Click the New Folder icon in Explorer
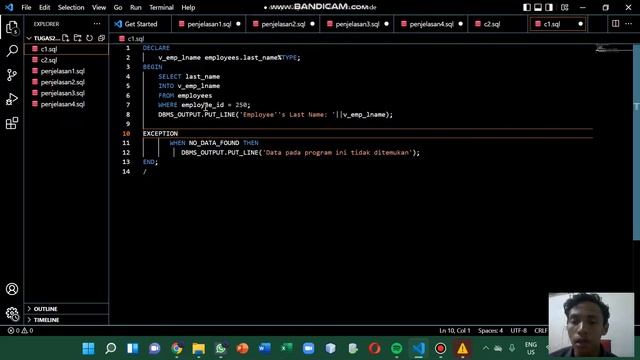Viewport: 640px width, 360px height. [x=78, y=38]
